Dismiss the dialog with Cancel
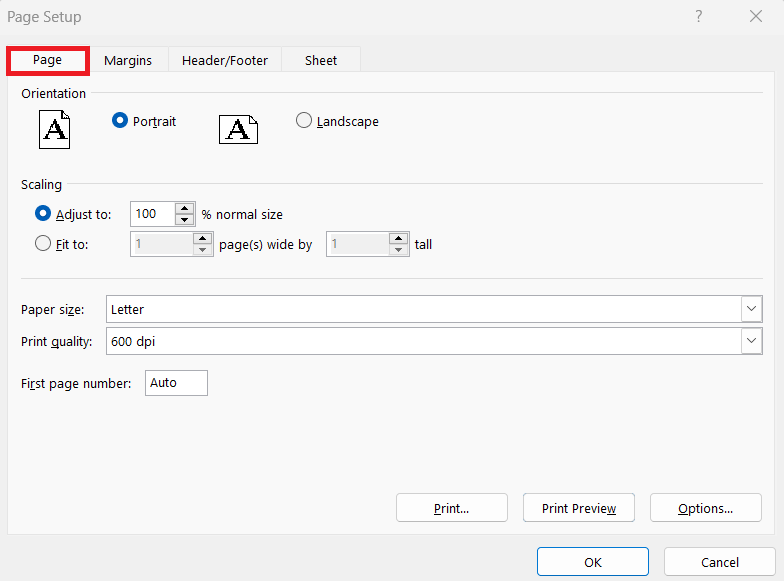This screenshot has height=581, width=784. click(720, 562)
